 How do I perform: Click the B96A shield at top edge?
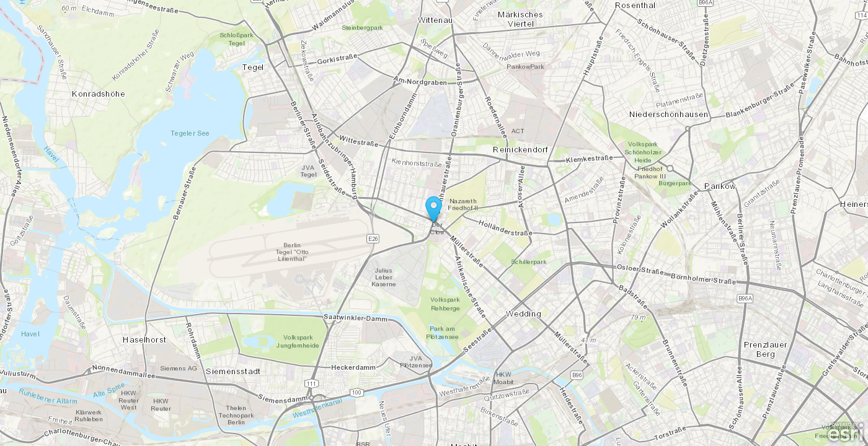coord(706,2)
